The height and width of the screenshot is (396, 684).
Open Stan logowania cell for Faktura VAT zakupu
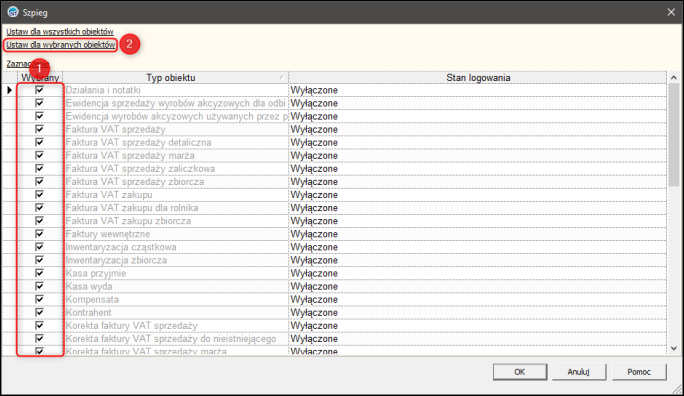click(x=477, y=195)
